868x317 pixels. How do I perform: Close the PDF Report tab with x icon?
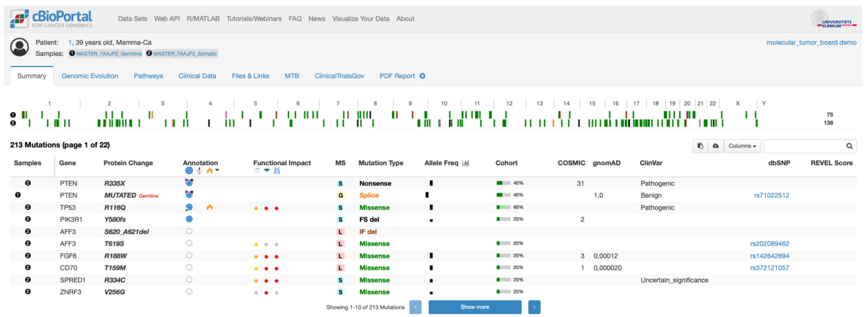(422, 76)
